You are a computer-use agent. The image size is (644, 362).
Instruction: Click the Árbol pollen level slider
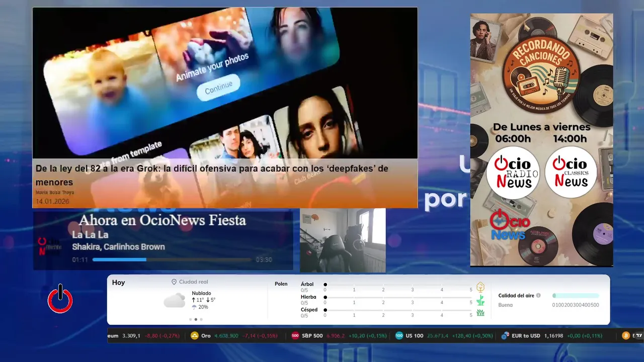[398, 285]
